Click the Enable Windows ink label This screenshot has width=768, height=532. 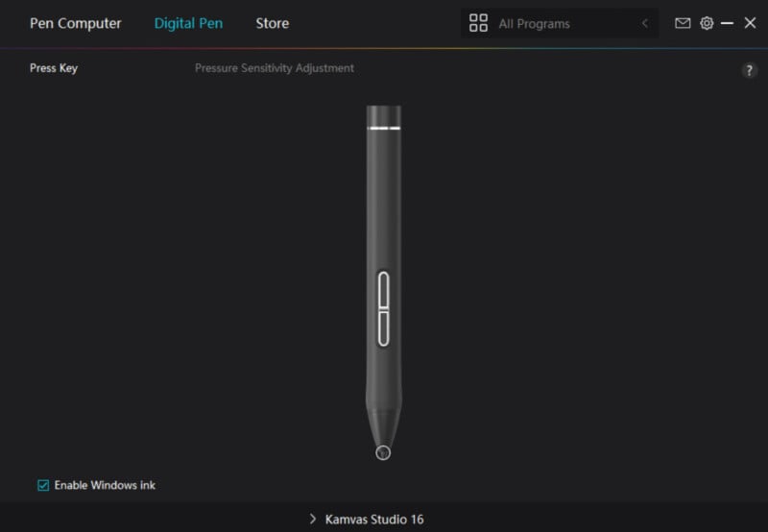click(105, 485)
